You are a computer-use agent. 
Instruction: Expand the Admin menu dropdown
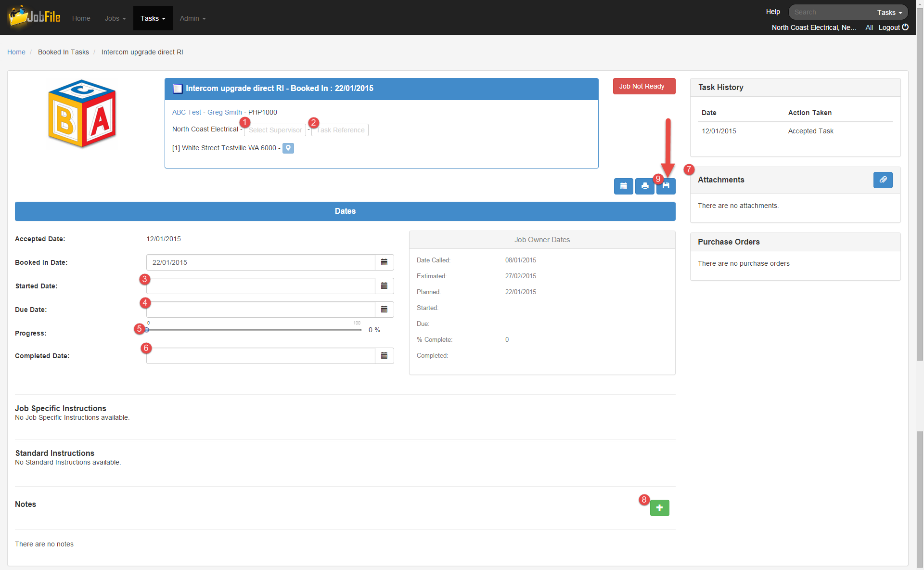coord(192,18)
